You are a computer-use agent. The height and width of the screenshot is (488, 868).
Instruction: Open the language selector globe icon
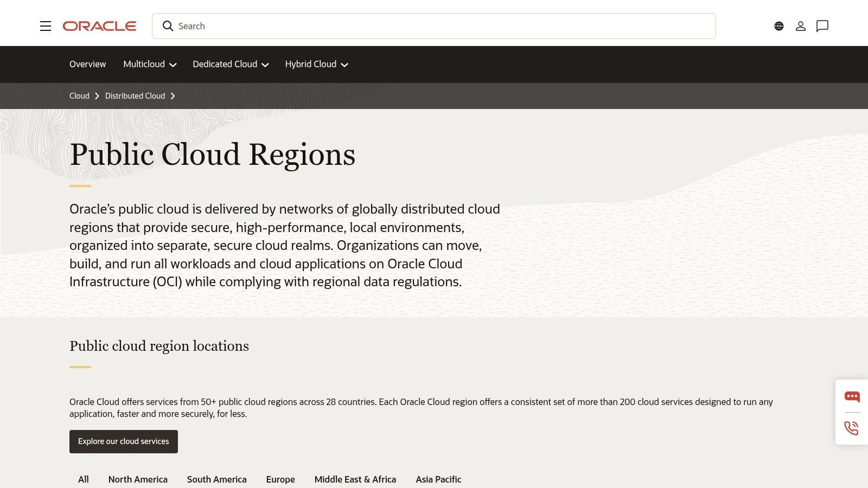778,26
